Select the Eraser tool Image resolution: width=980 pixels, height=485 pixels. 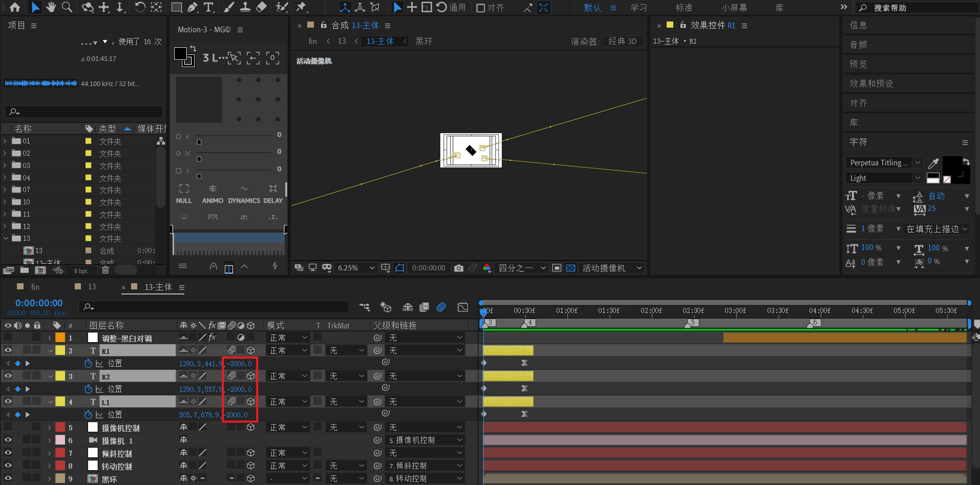(261, 7)
